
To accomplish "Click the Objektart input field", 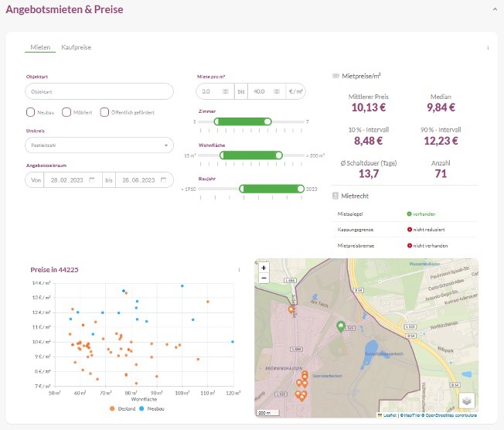I will pyautogui.click(x=99, y=92).
